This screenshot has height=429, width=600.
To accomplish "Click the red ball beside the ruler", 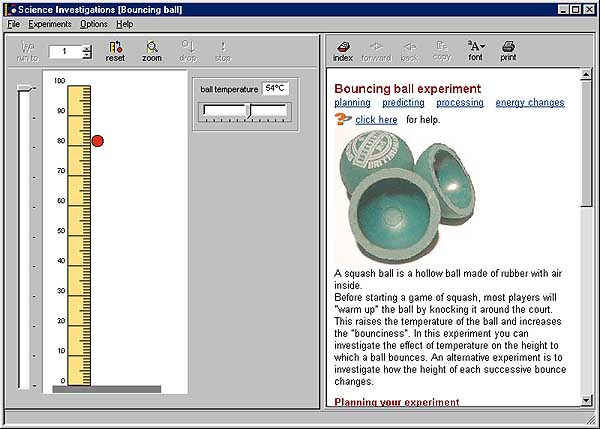I will tap(98, 141).
